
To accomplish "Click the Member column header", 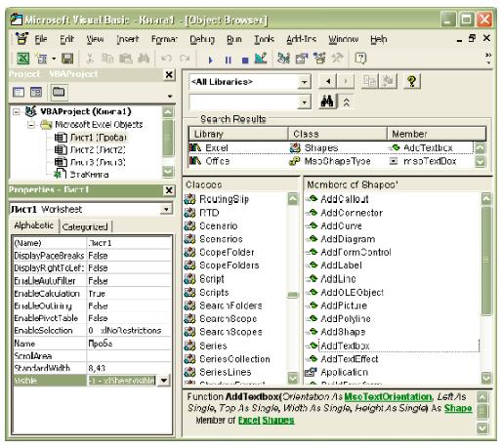I will 437,134.
